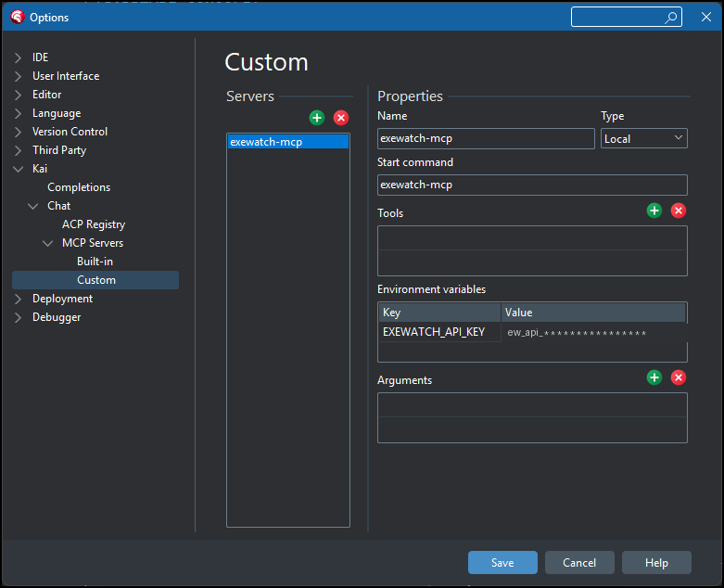Click the Start command input field
This screenshot has width=724, height=588.
pos(532,185)
